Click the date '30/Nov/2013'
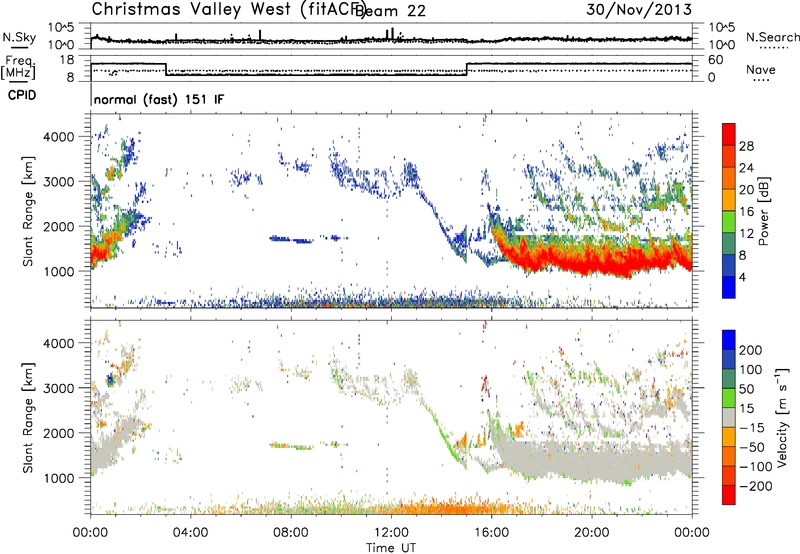Viewport: 800px width, 554px height. click(x=639, y=10)
